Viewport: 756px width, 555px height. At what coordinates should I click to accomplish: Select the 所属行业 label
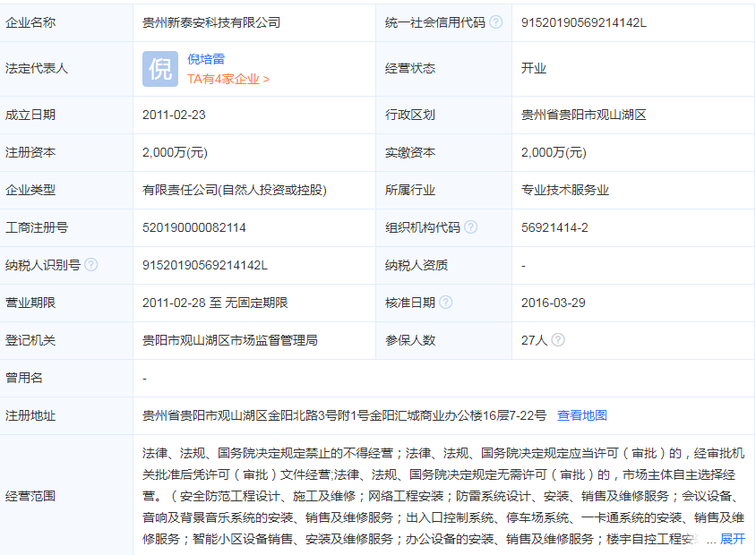point(410,191)
